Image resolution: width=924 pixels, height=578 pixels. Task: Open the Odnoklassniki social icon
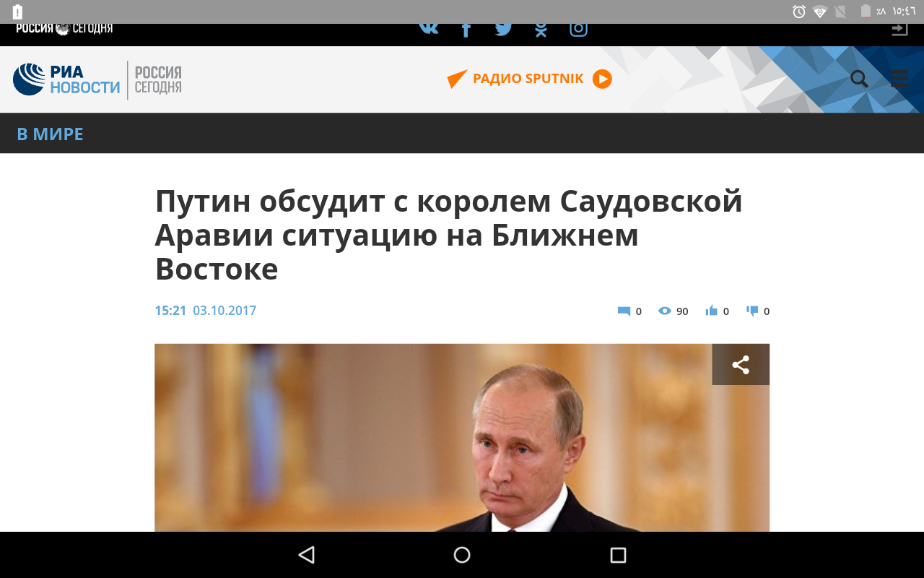point(541,30)
